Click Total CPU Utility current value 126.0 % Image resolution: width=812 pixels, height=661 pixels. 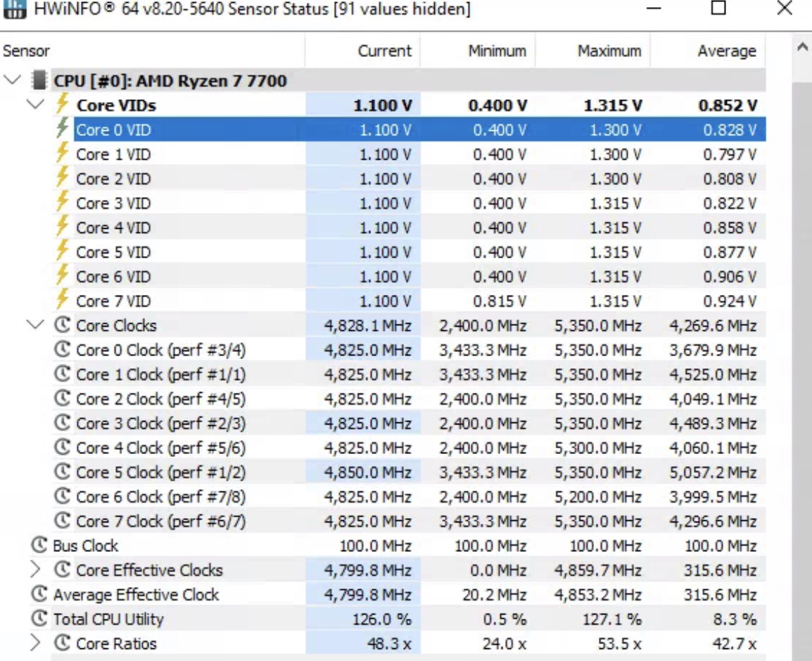pos(381,619)
